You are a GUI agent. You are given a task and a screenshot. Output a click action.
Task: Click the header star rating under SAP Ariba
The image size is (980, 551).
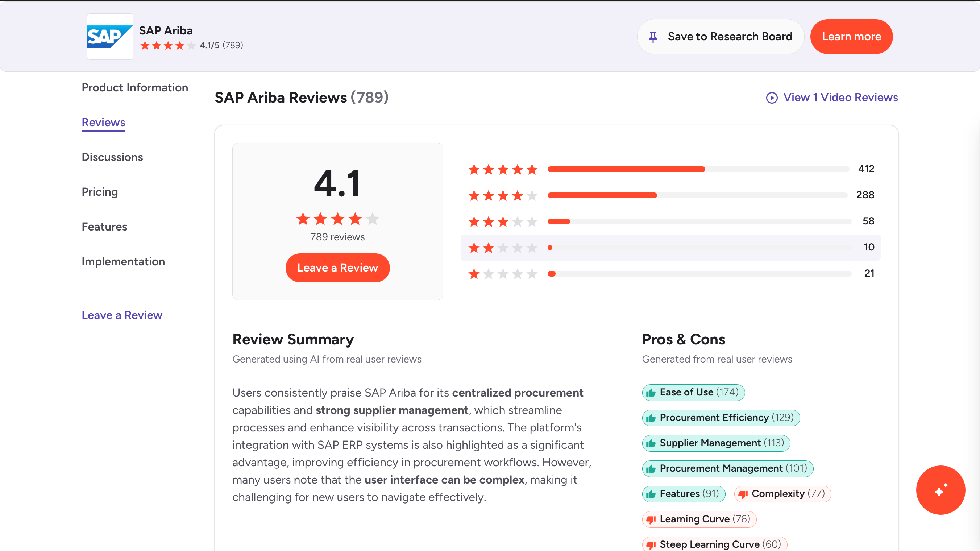pyautogui.click(x=168, y=46)
